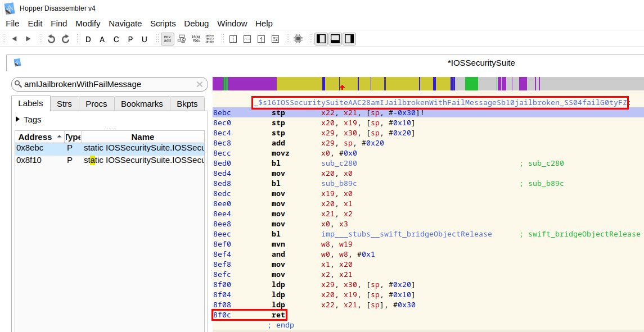644x332 pixels.
Task: Expand the Tags disclosure triangle
Action: coord(17,120)
